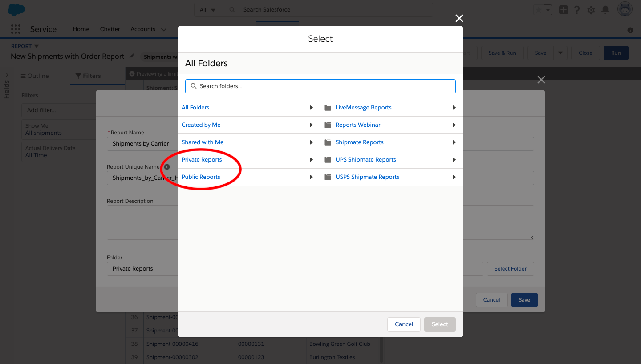This screenshot has height=364, width=641.
Task: Open the Setup gear icon
Action: point(591,10)
